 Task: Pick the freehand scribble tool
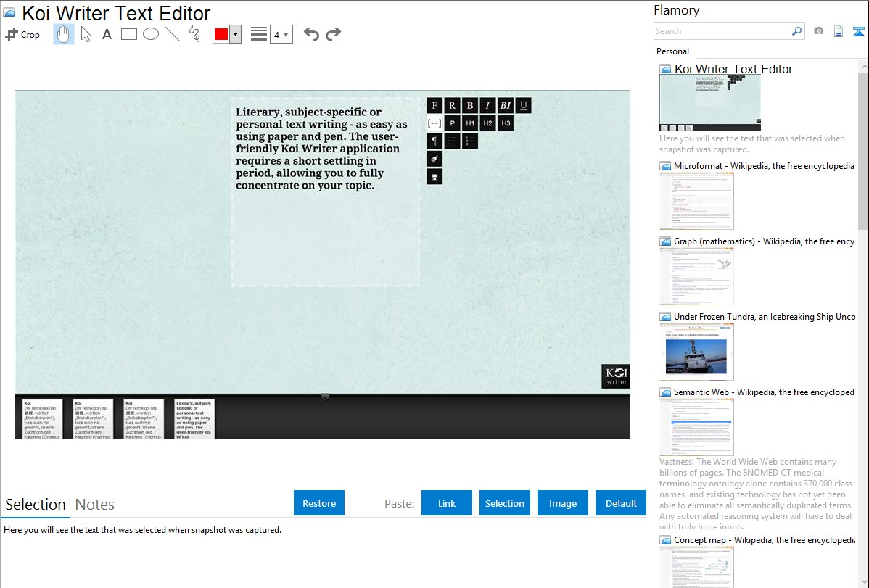(x=194, y=34)
